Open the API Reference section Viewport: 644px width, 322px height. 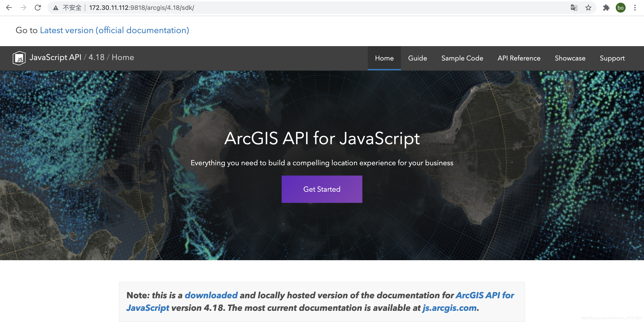(x=519, y=58)
